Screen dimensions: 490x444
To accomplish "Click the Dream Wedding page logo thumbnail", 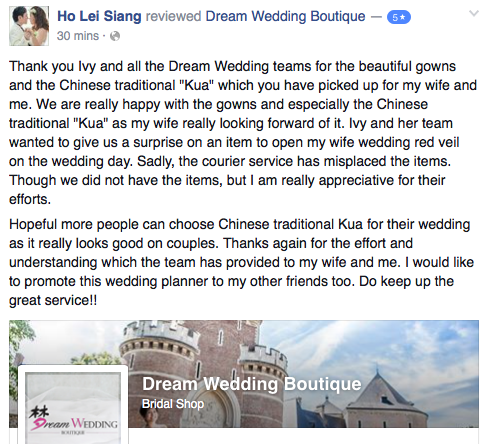I will point(73,404).
